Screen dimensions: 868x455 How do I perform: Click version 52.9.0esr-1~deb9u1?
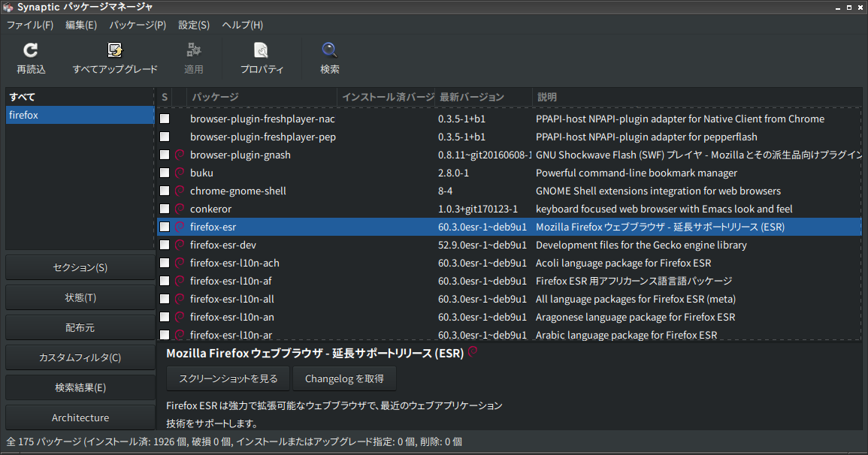[482, 245]
